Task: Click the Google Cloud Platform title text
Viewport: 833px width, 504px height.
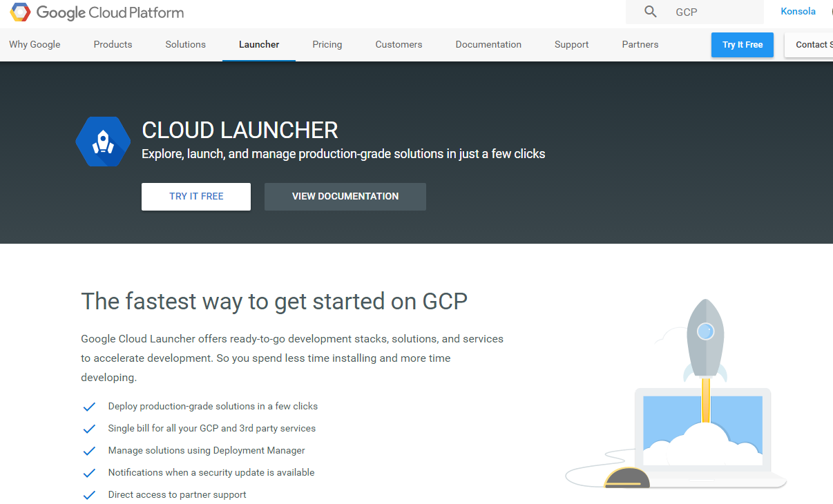Action: click(x=110, y=12)
